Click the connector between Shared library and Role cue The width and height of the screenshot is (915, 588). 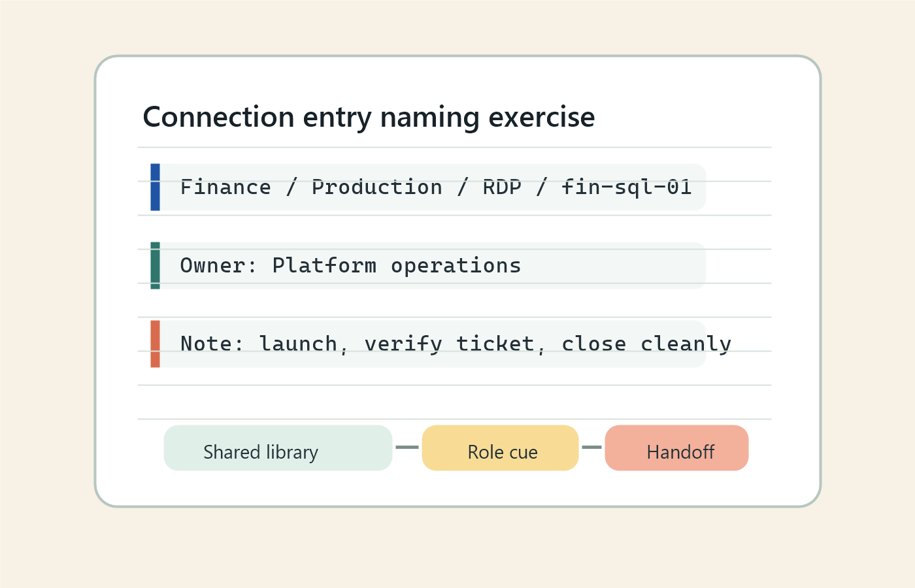[407, 448]
